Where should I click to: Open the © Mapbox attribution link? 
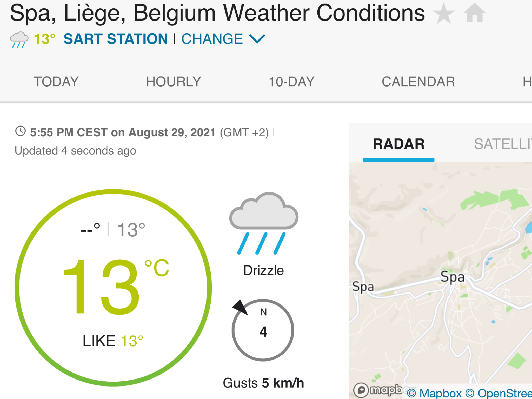(434, 393)
